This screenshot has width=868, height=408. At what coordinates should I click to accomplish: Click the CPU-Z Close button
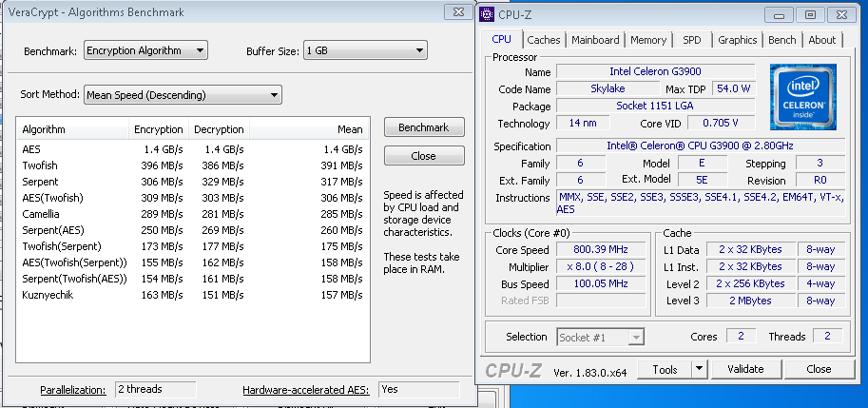coord(819,369)
